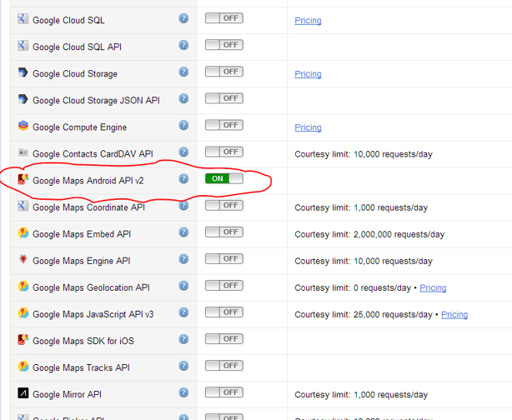Switch on Google Compute Engine

pyautogui.click(x=224, y=125)
